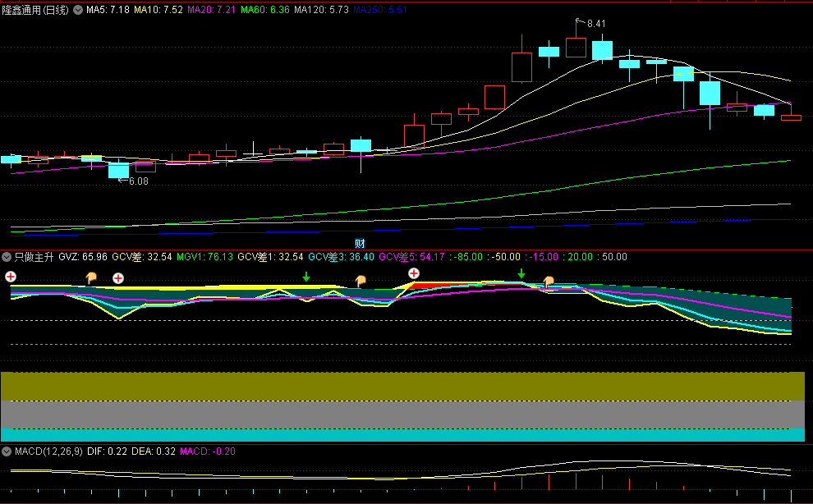Select the MA250 legend entry in blue
Image resolution: width=813 pixels, height=504 pixels.
pos(380,10)
